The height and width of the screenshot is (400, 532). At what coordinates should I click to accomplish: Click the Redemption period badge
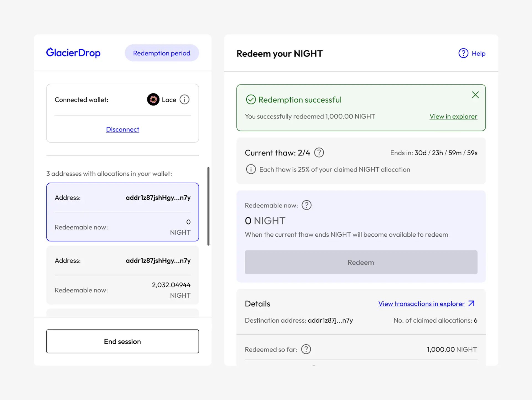tap(162, 53)
